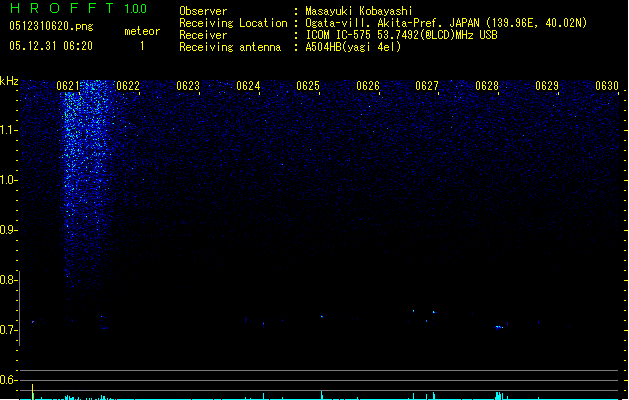Viewport: 629px width, 400px height.
Task: Click the 0626 time marker
Action: point(368,86)
